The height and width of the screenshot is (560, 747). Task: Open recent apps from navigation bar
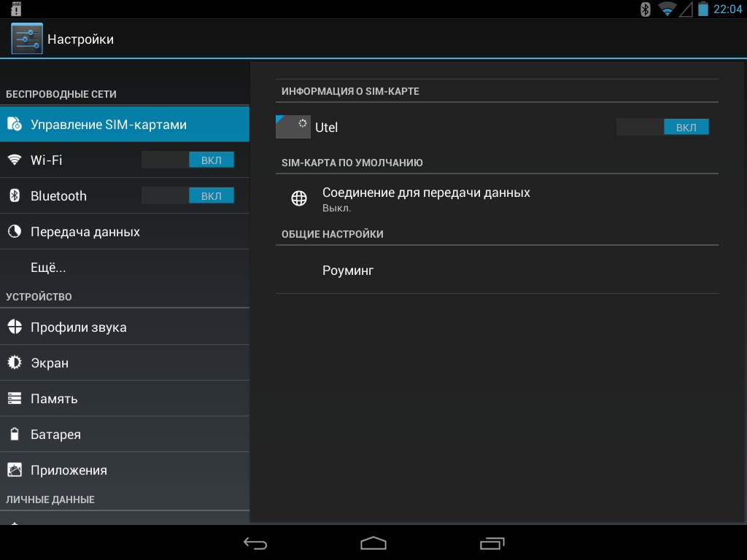pyautogui.click(x=492, y=543)
